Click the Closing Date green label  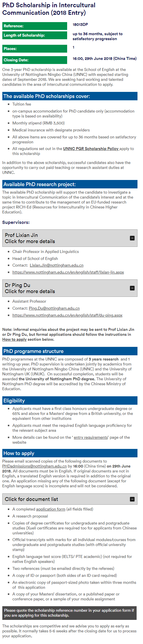[35, 60]
